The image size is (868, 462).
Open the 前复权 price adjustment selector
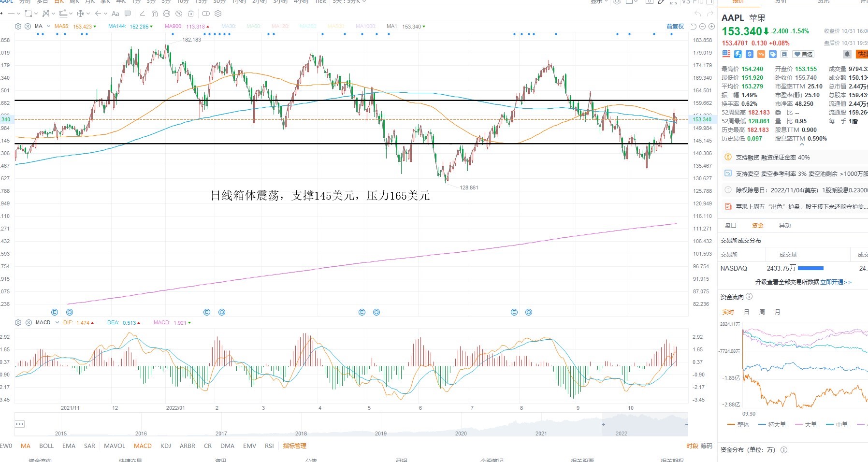tap(675, 27)
